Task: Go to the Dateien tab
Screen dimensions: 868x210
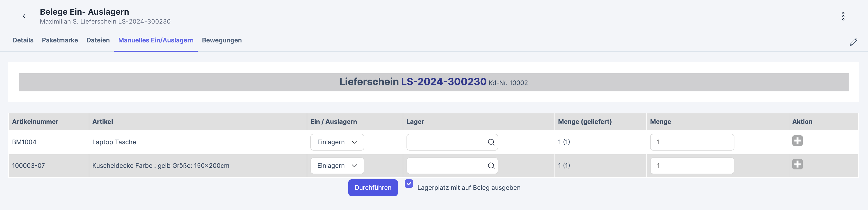Action: (98, 40)
